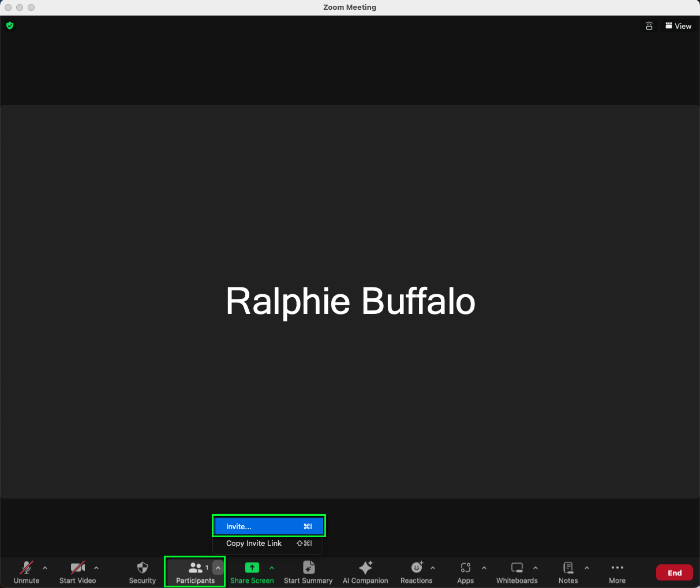This screenshot has width=700, height=588.
Task: Open the Notes icon
Action: pyautogui.click(x=568, y=568)
